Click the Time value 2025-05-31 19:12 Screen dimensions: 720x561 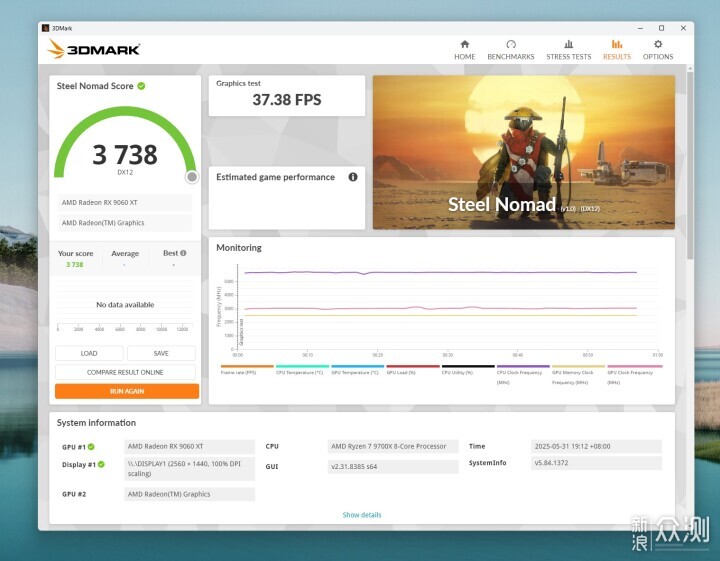point(596,446)
